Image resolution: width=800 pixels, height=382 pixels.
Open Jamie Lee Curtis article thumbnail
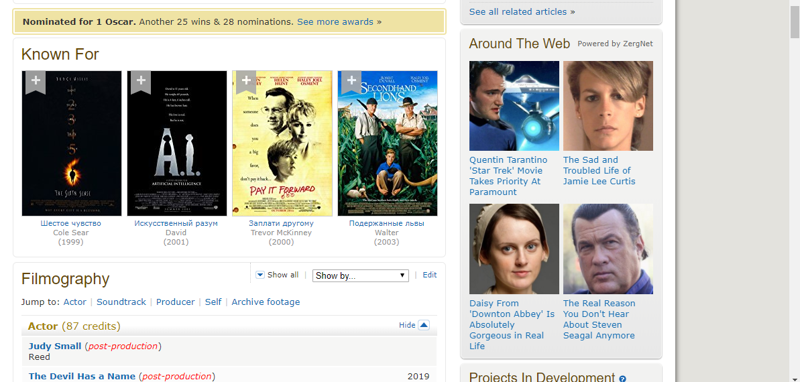point(608,106)
